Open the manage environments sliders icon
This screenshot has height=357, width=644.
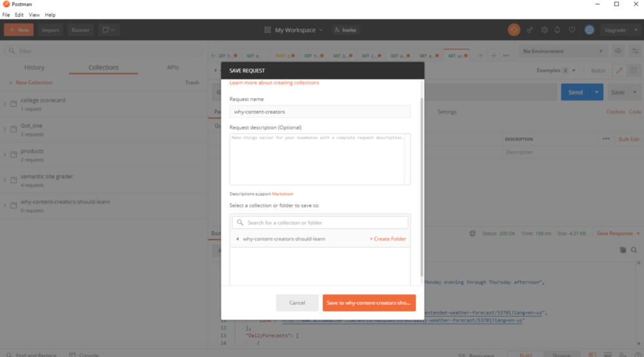(635, 51)
